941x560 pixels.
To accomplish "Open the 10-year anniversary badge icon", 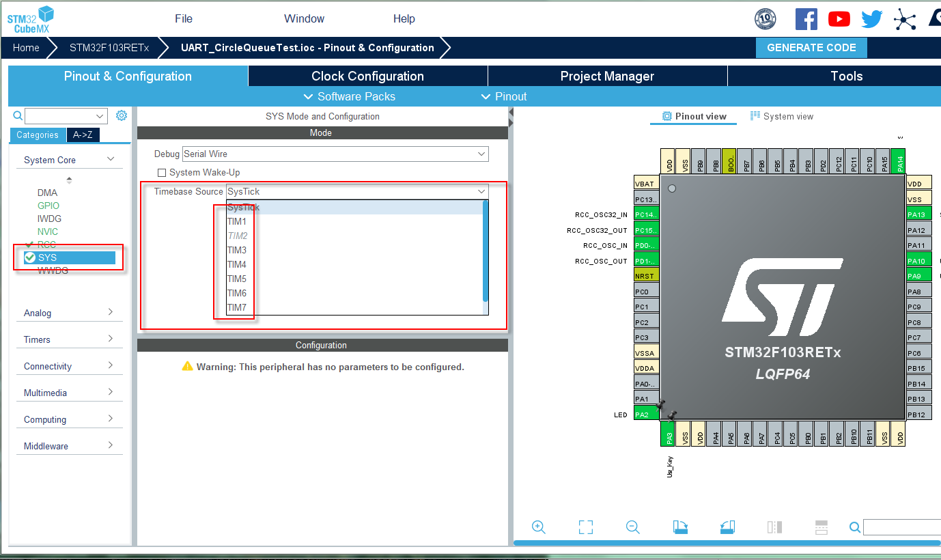I will pyautogui.click(x=765, y=19).
